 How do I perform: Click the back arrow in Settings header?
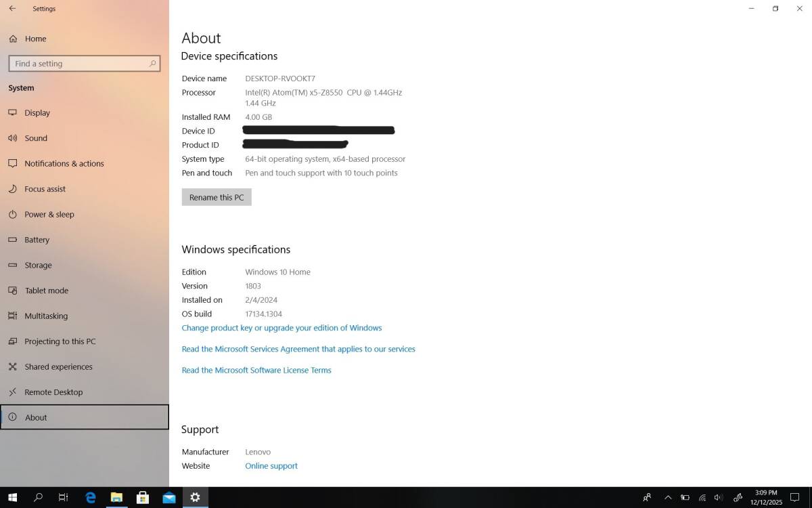point(12,9)
